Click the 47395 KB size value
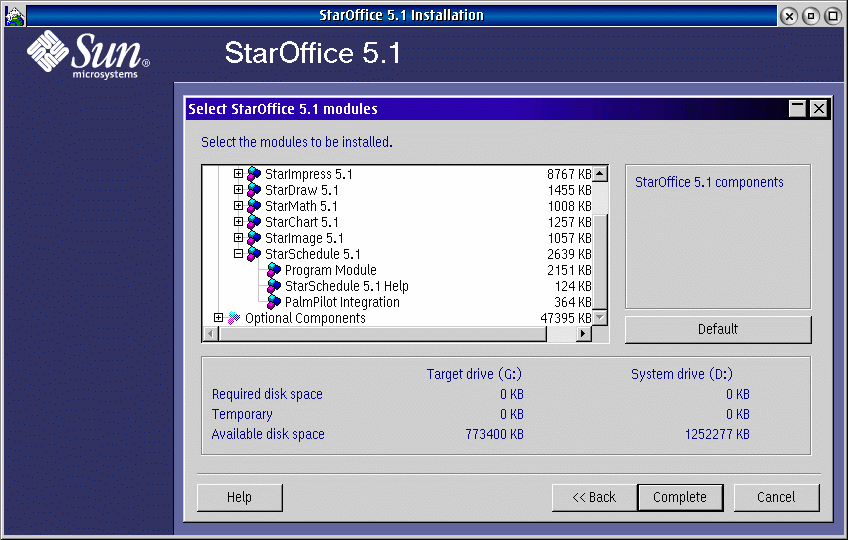848x540 pixels. point(566,318)
